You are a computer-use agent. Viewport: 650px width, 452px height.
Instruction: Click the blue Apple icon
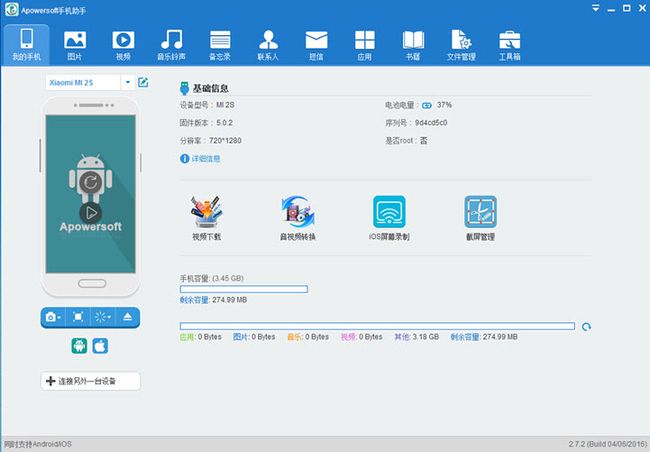point(100,346)
